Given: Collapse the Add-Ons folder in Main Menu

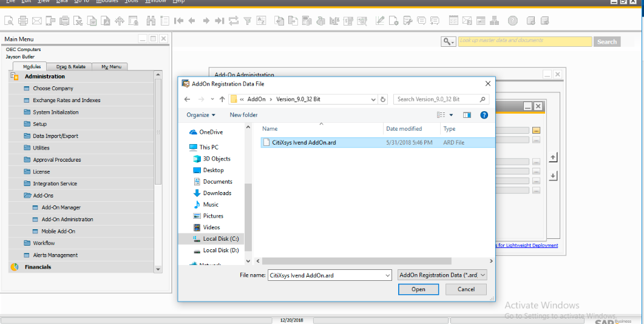Looking at the screenshot, I should pos(27,196).
